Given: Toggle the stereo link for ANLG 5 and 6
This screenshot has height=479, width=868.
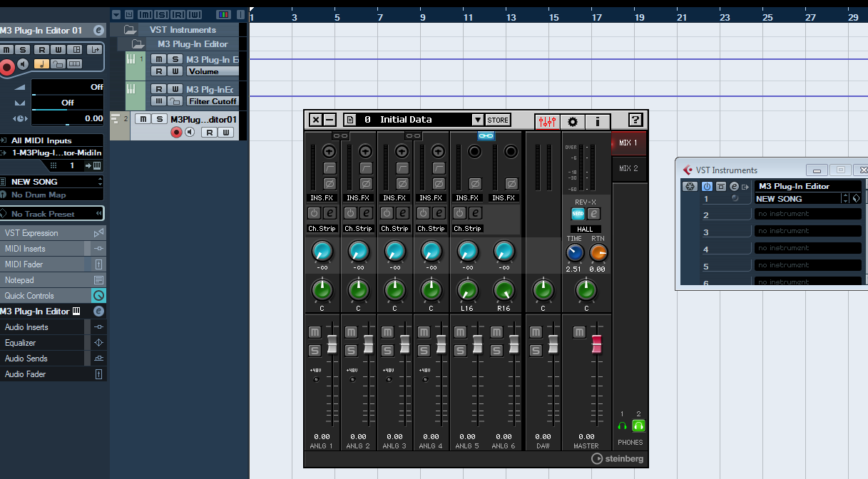Looking at the screenshot, I should pos(486,135).
